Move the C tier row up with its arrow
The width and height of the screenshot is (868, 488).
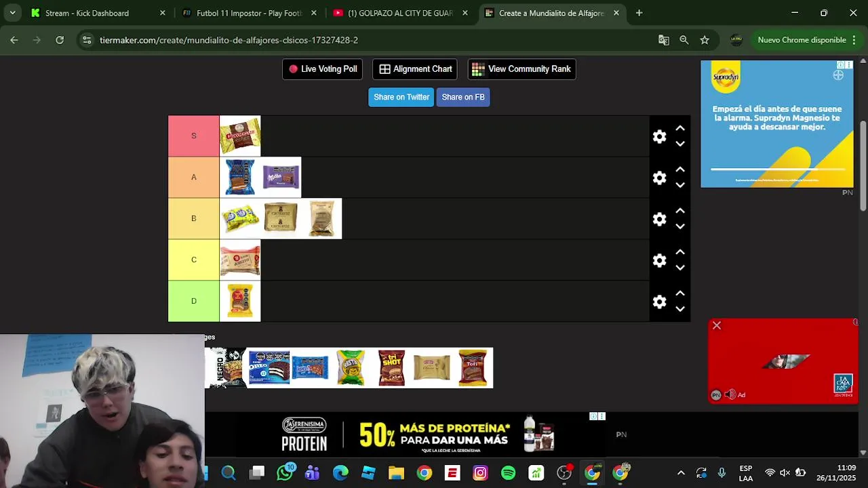point(680,252)
